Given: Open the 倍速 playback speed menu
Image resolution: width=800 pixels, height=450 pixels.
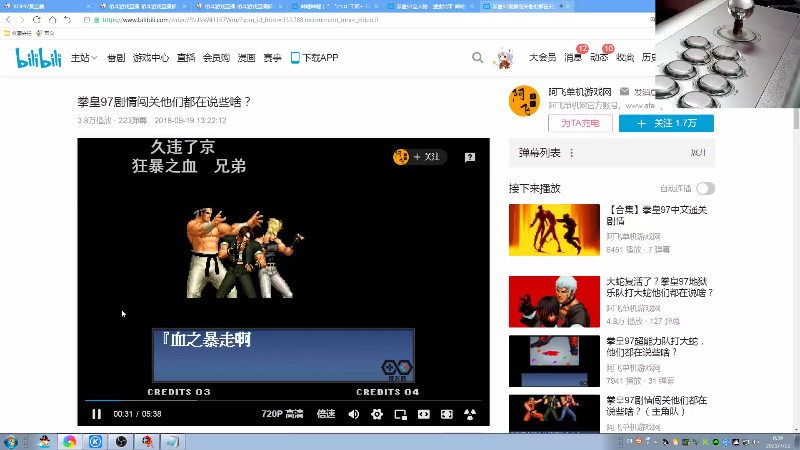Looking at the screenshot, I should pos(326,414).
